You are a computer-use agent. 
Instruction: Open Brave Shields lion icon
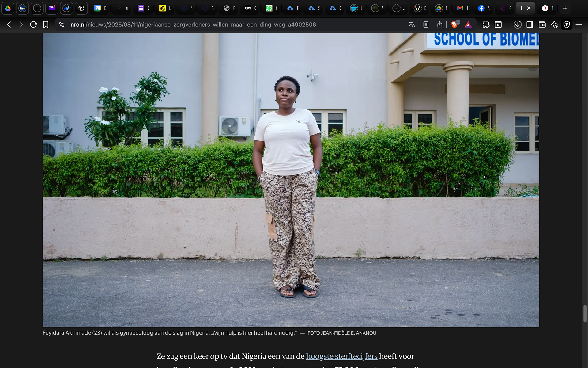(x=455, y=25)
